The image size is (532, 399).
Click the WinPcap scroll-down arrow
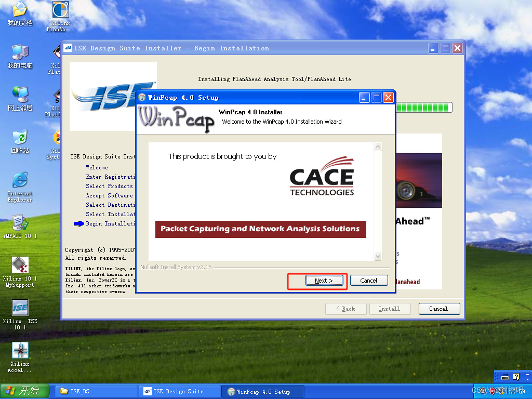coord(378,257)
